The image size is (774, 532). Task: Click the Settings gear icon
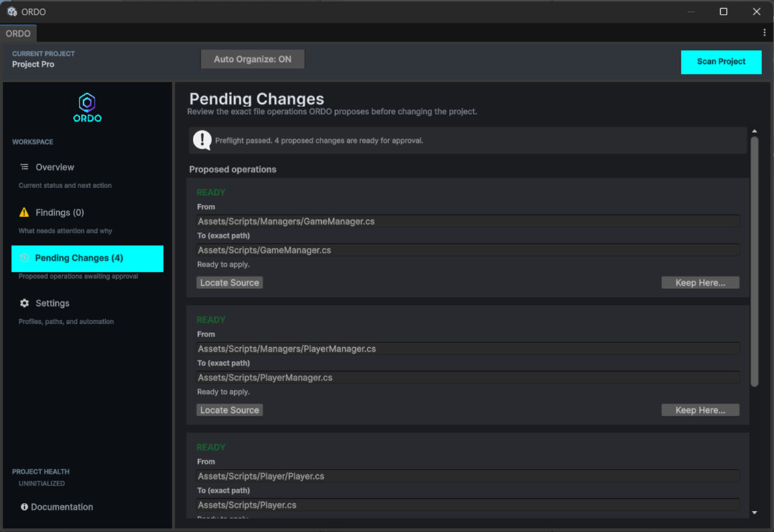pos(24,303)
